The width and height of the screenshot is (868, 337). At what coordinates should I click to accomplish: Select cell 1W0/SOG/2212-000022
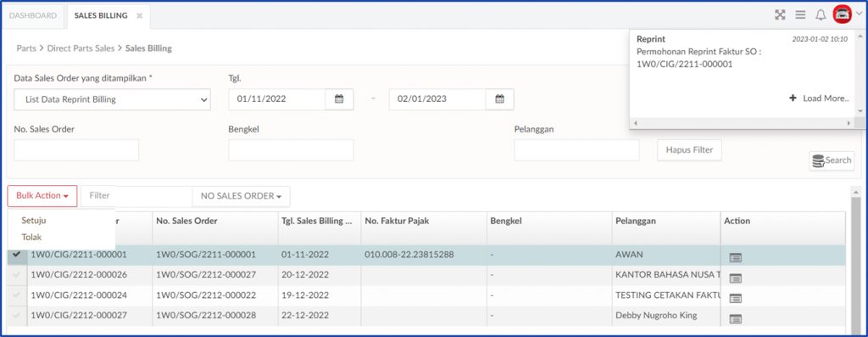(x=206, y=295)
